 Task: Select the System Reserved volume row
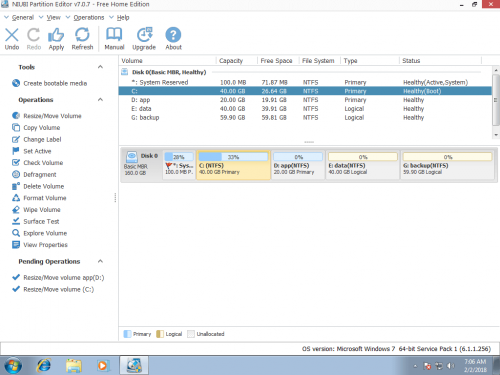(x=305, y=82)
